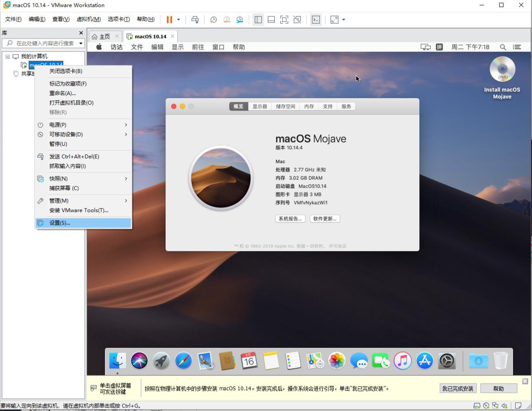This screenshot has height=411, width=532.
Task: Switch to the 显示器 tab
Action: [260, 106]
